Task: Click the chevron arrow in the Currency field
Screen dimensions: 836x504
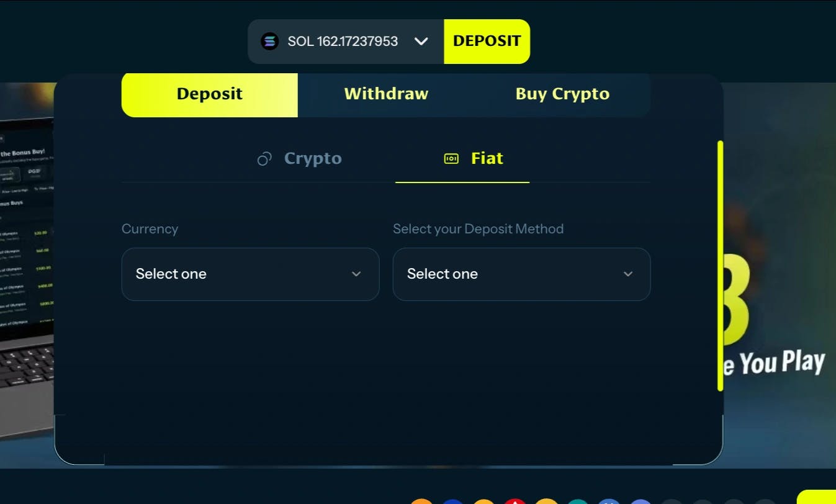Action: point(356,274)
